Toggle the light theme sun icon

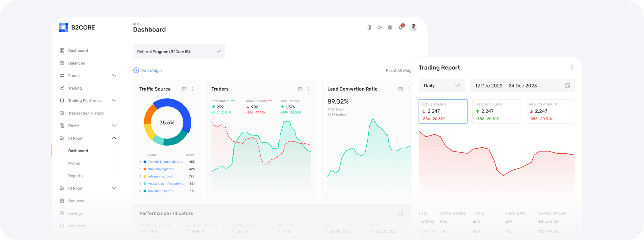(x=380, y=27)
